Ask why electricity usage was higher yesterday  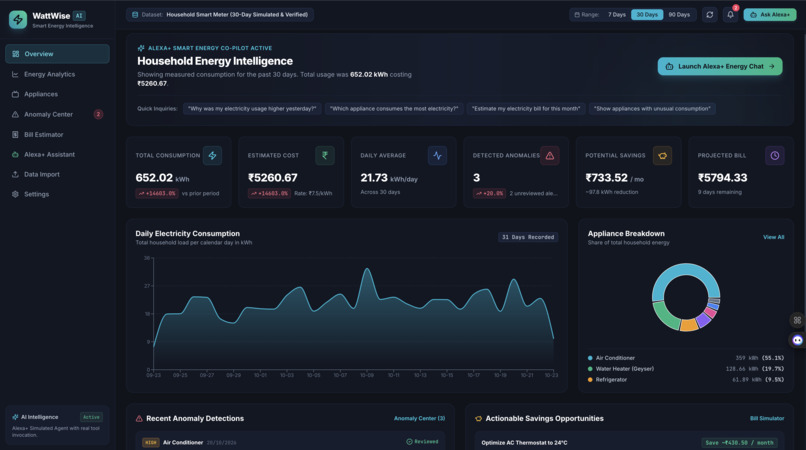click(252, 109)
